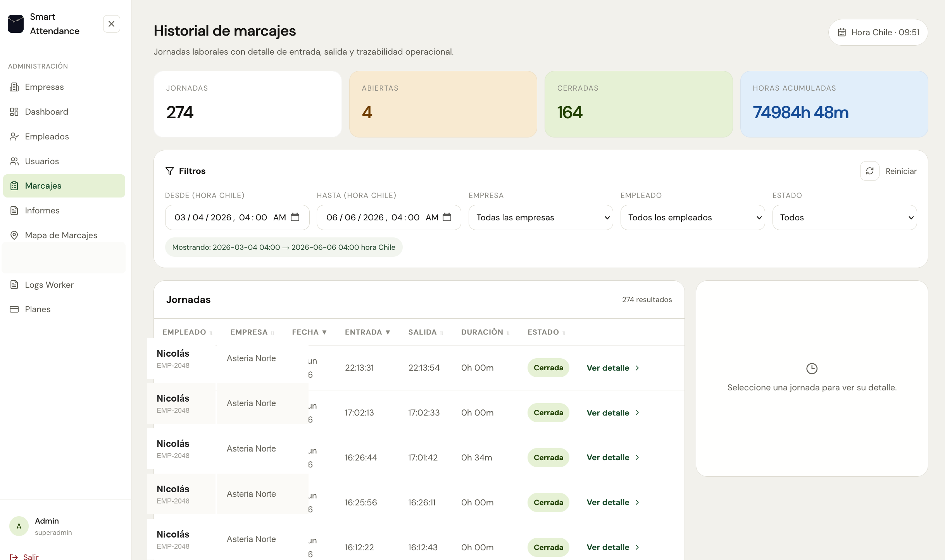This screenshot has width=945, height=560.
Task: Click the Reiniciar refresh icon button
Action: click(870, 171)
